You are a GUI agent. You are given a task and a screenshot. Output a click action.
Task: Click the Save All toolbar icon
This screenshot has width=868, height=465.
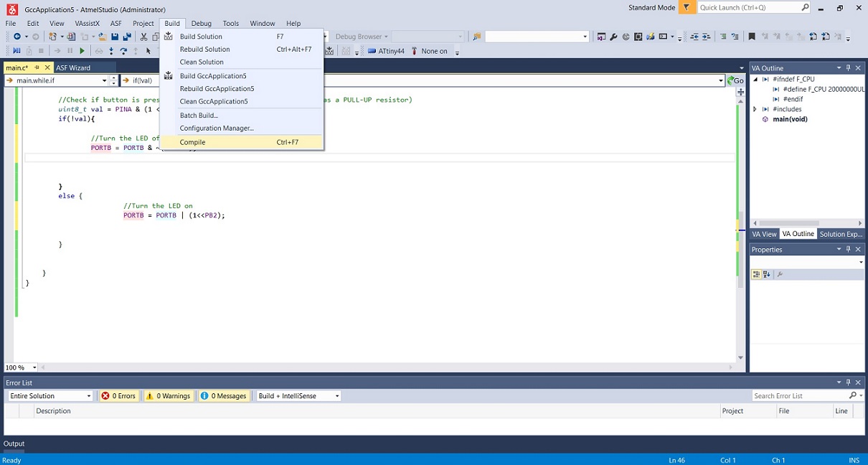[127, 37]
